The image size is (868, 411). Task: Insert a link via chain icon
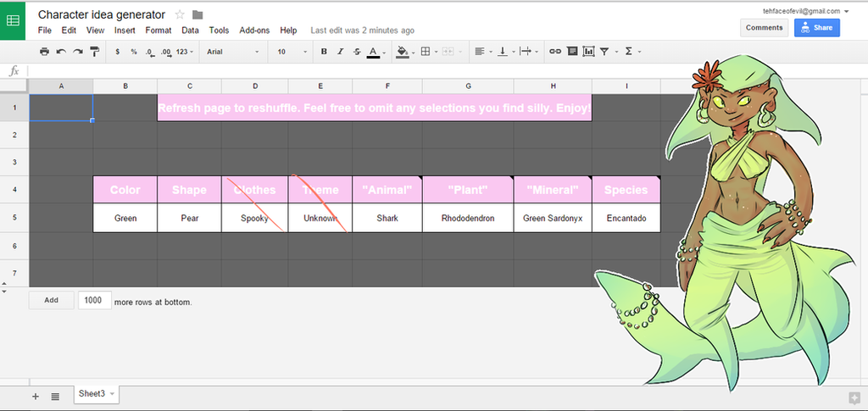point(555,52)
